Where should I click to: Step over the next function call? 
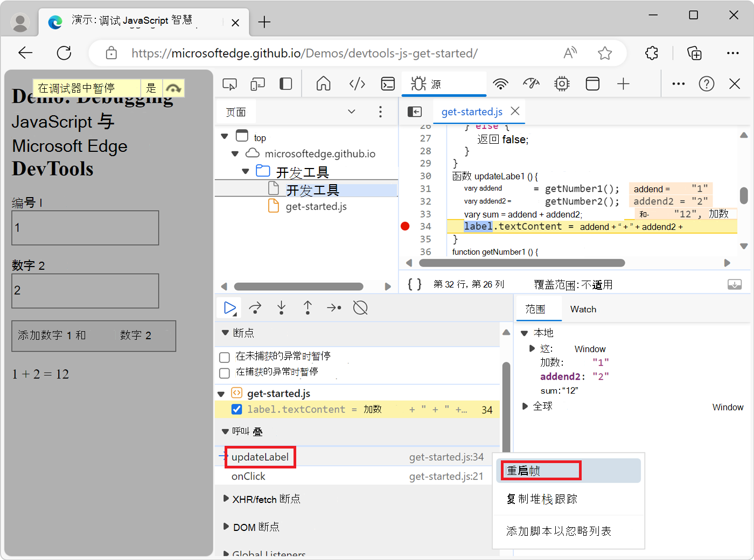click(x=255, y=307)
